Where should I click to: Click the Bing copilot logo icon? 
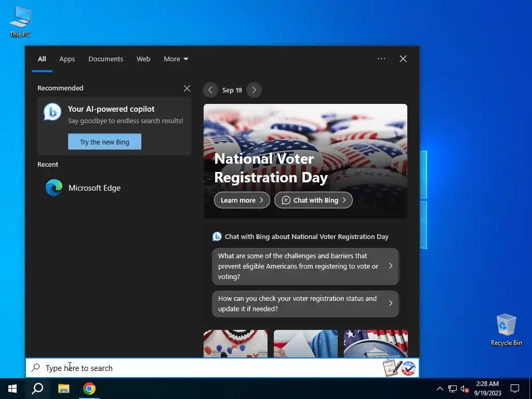(x=52, y=112)
